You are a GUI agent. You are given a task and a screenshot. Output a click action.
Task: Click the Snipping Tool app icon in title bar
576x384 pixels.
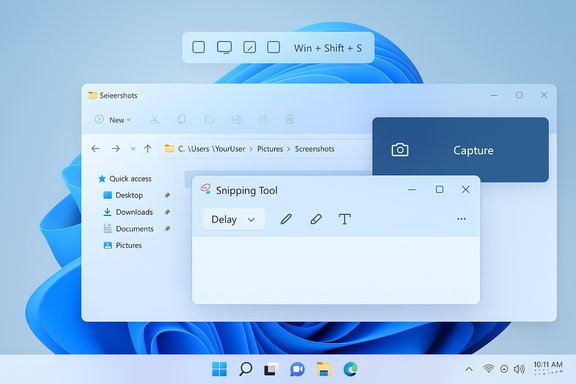(206, 189)
